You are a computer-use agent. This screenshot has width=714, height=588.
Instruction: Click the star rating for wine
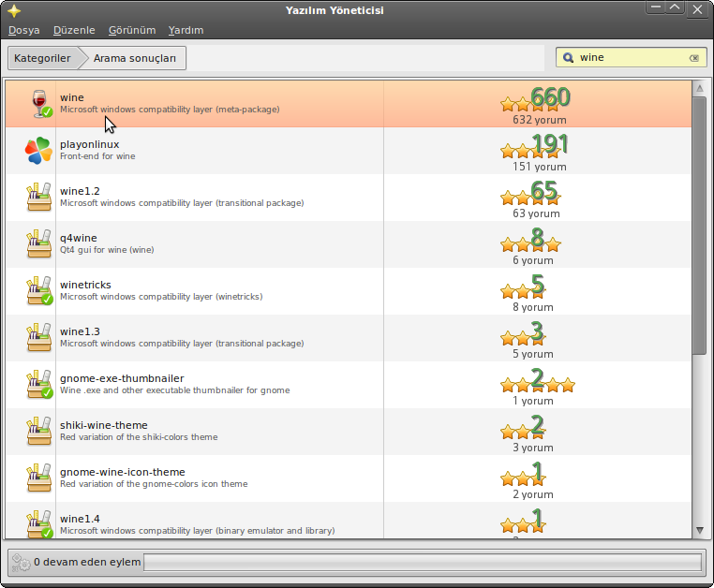click(530, 105)
